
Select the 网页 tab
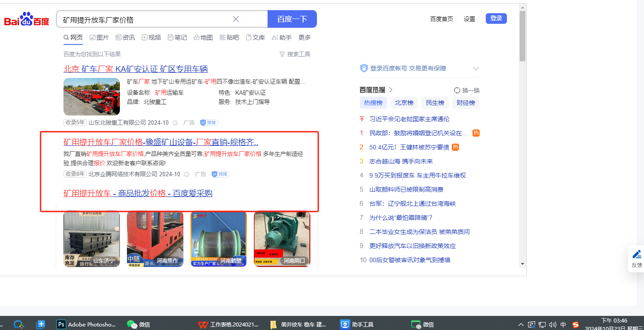73,37
